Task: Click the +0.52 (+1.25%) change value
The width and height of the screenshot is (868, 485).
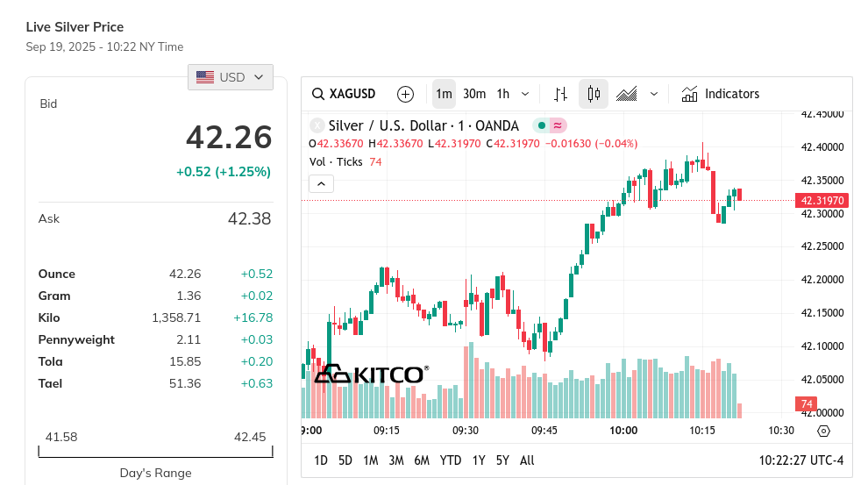Action: pyautogui.click(x=223, y=172)
